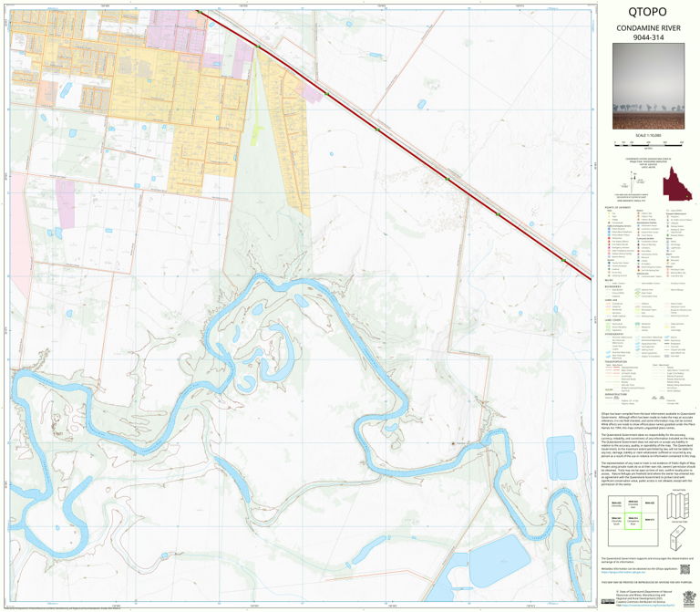Viewport: 700px width, 612px height.
Task: Click the BOUNDARIES legend heading
Action: (612, 286)
